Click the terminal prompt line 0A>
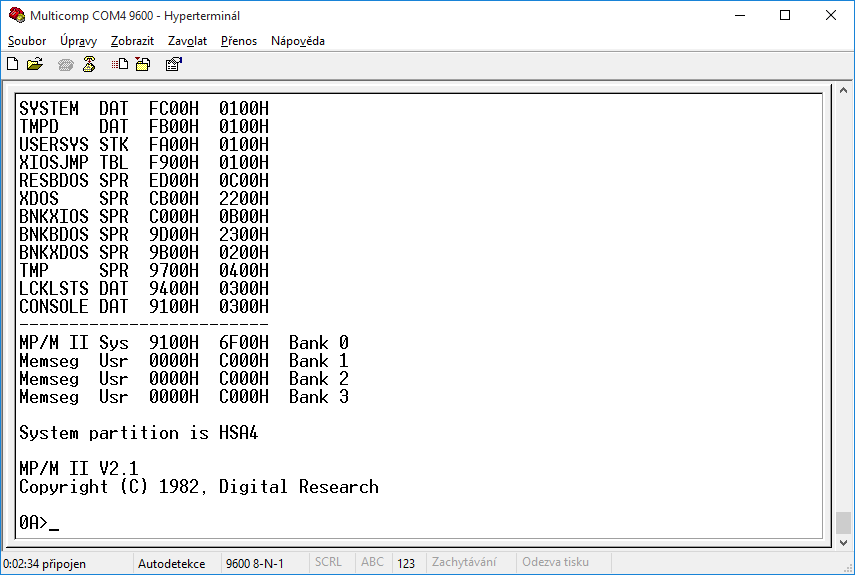This screenshot has height=575, width=855. (40, 522)
